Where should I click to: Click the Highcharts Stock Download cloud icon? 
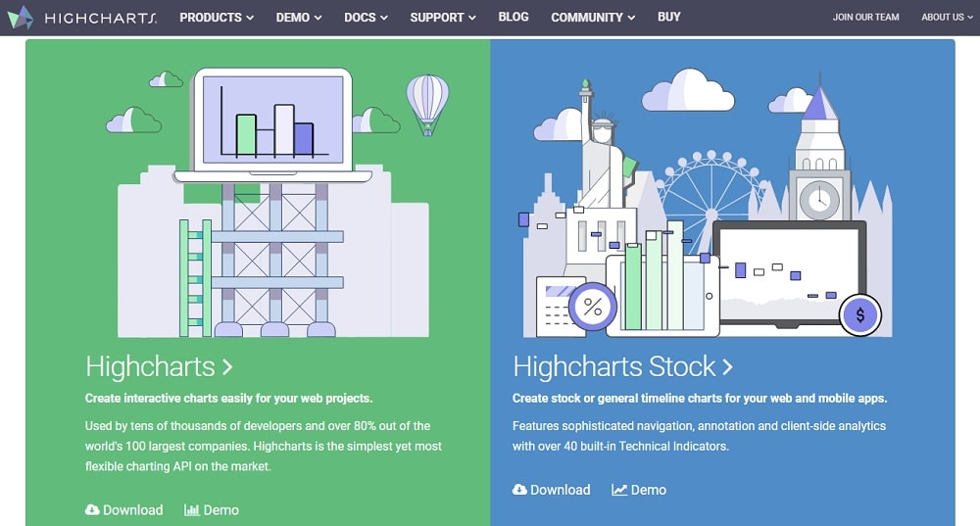(519, 490)
